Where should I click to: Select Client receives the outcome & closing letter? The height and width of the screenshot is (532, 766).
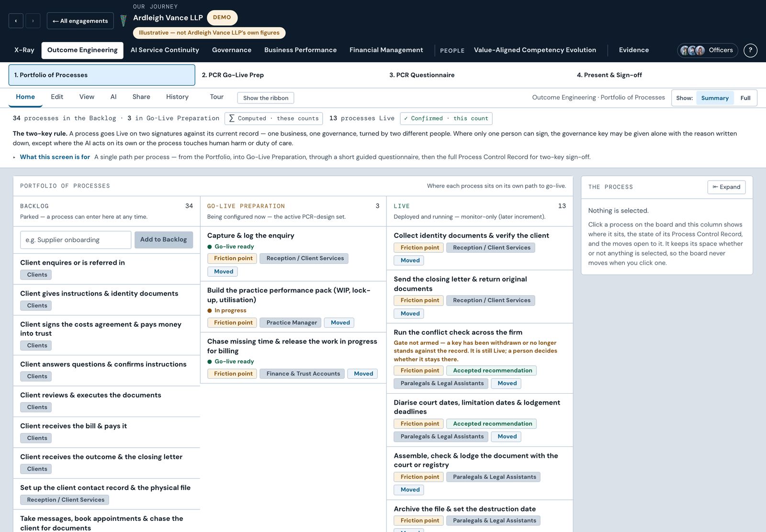point(106,463)
